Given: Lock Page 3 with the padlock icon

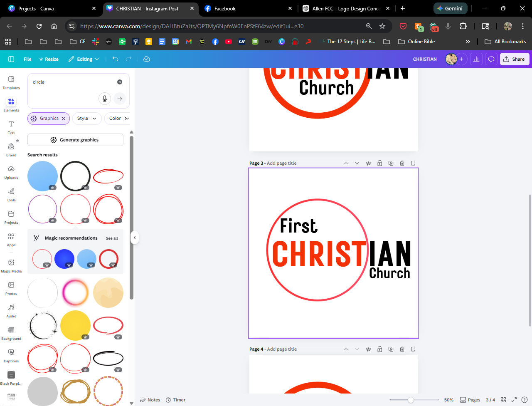Looking at the screenshot, I should 379,163.
